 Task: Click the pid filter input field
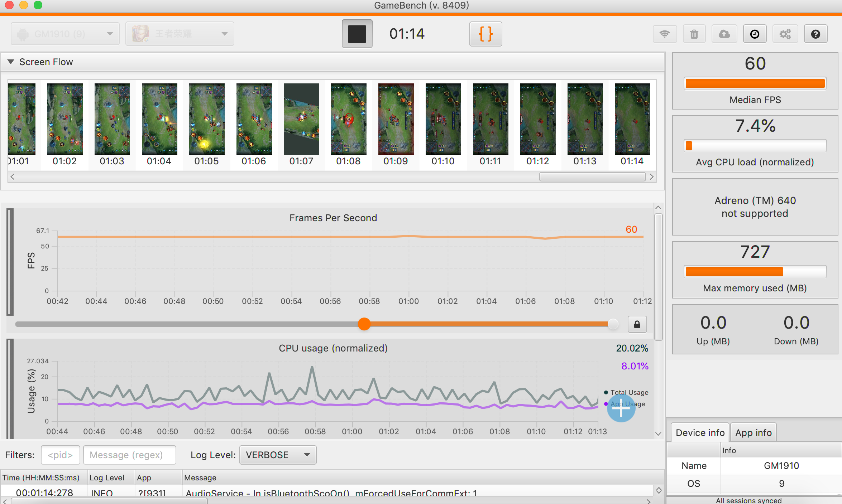(x=60, y=455)
